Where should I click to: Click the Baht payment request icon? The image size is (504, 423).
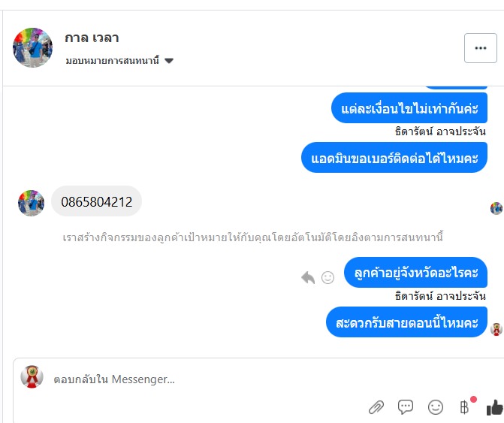tap(465, 407)
